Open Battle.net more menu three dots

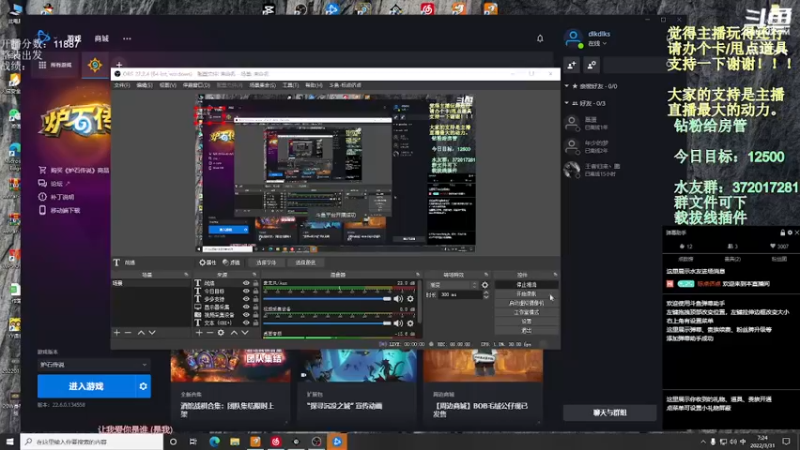(x=127, y=39)
